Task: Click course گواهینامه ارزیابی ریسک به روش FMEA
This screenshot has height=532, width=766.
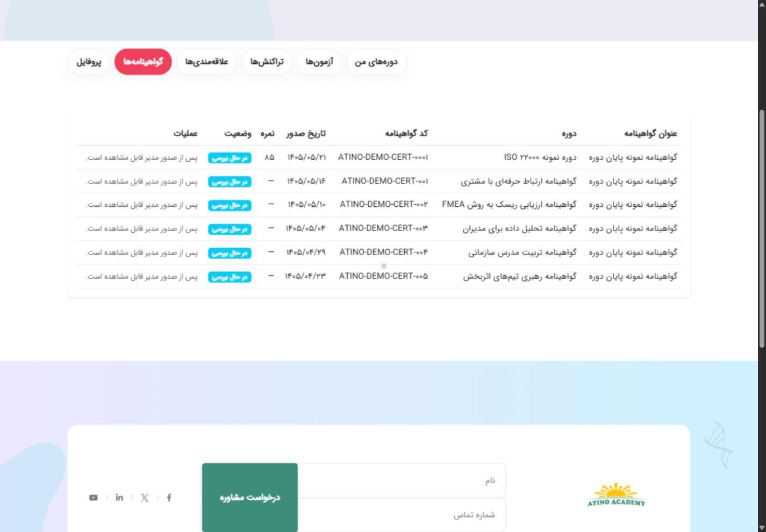Action: pyautogui.click(x=509, y=205)
